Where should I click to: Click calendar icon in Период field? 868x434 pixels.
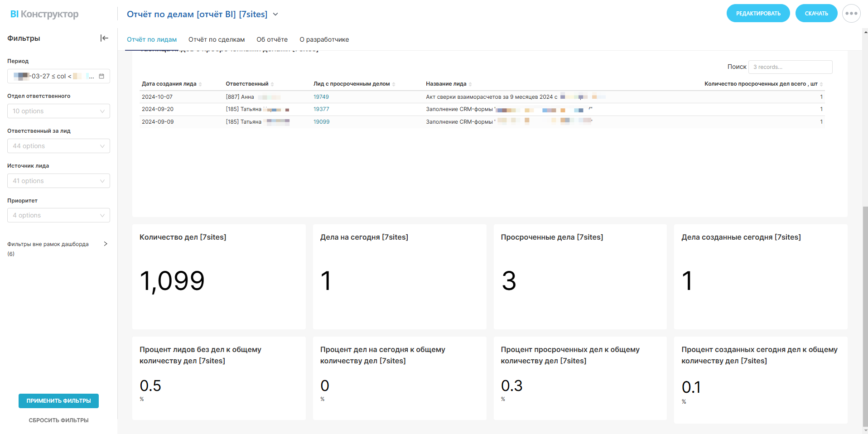tap(101, 76)
